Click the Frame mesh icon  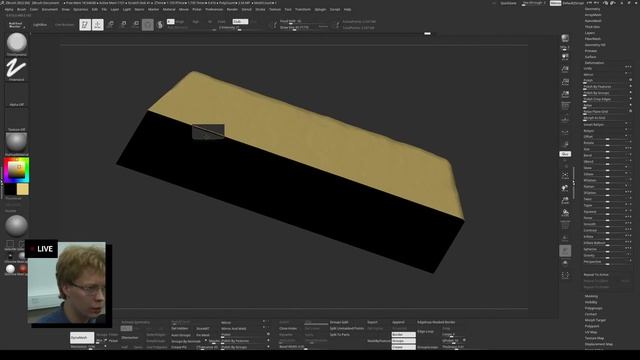[565, 176]
